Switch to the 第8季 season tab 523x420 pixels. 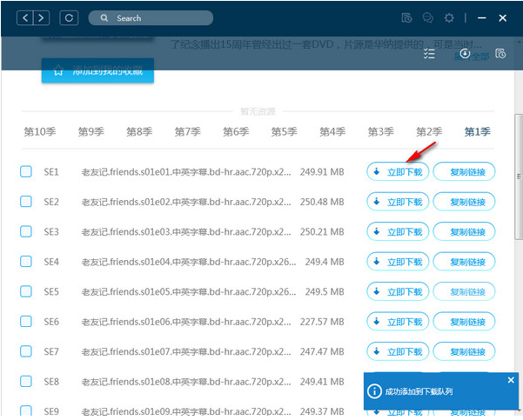click(139, 131)
